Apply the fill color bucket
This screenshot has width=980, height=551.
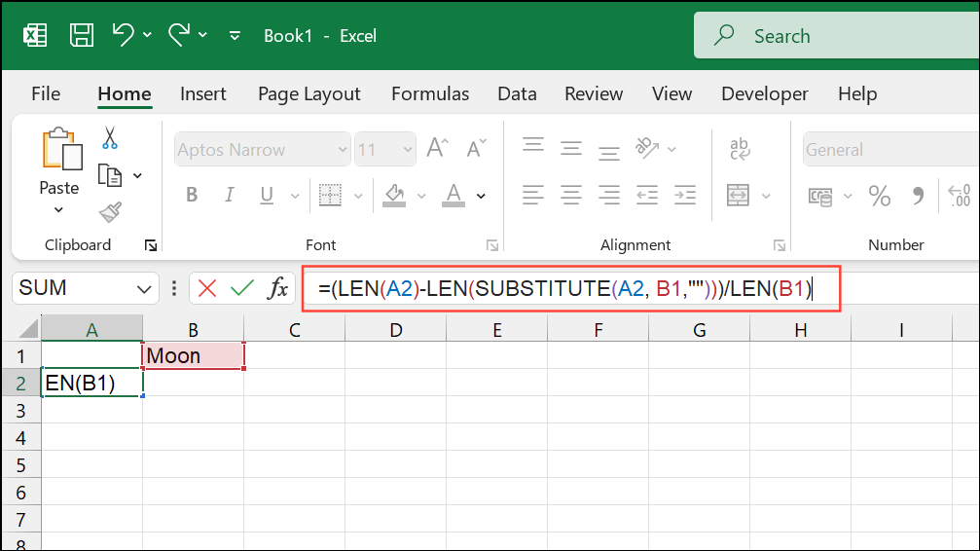click(x=394, y=196)
